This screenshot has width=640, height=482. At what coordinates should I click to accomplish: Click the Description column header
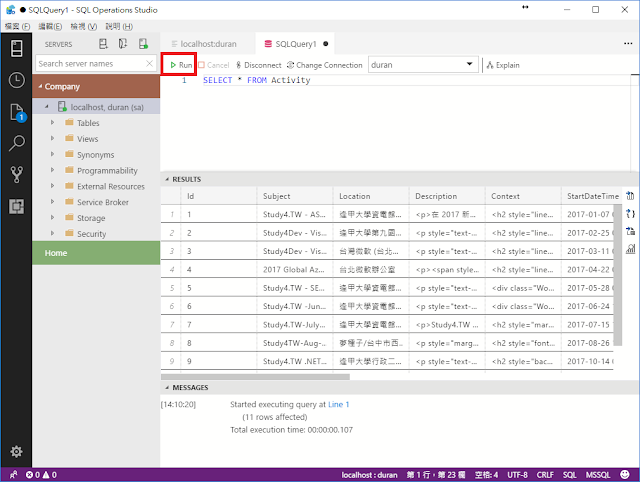[447, 196]
